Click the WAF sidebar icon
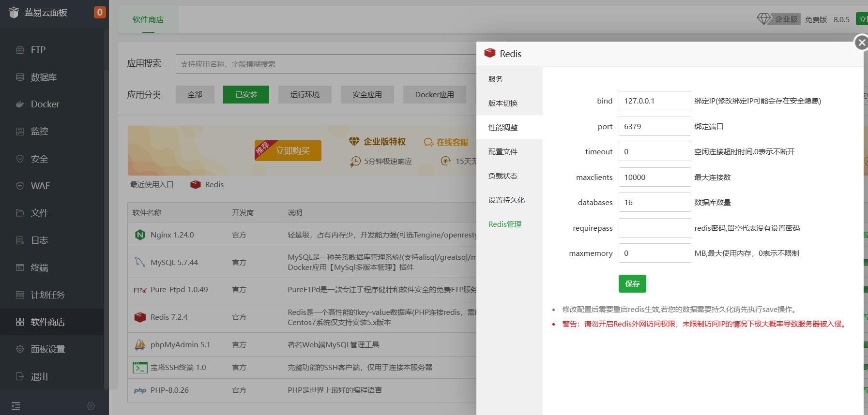Image resolution: width=868 pixels, height=415 pixels. click(20, 186)
